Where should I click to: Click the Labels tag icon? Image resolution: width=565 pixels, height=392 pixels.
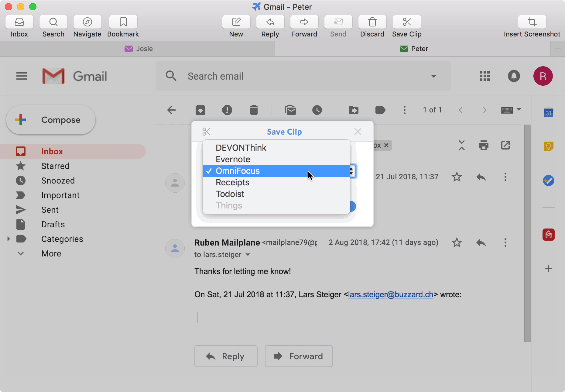380,110
